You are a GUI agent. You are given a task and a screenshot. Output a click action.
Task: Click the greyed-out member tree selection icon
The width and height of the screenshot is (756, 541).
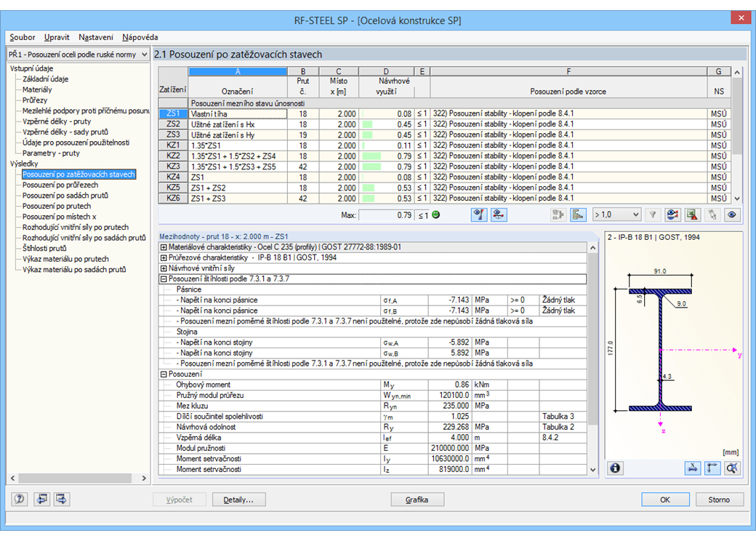pyautogui.click(x=558, y=215)
